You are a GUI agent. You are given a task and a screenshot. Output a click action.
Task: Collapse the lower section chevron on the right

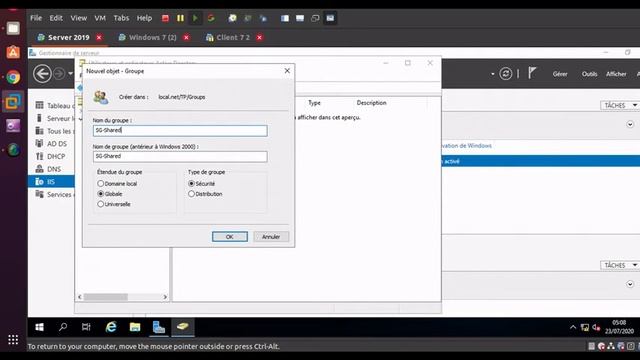(x=630, y=284)
